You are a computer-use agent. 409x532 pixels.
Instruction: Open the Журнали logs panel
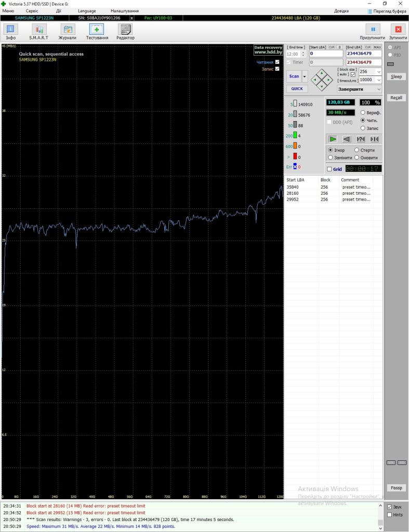tap(68, 32)
